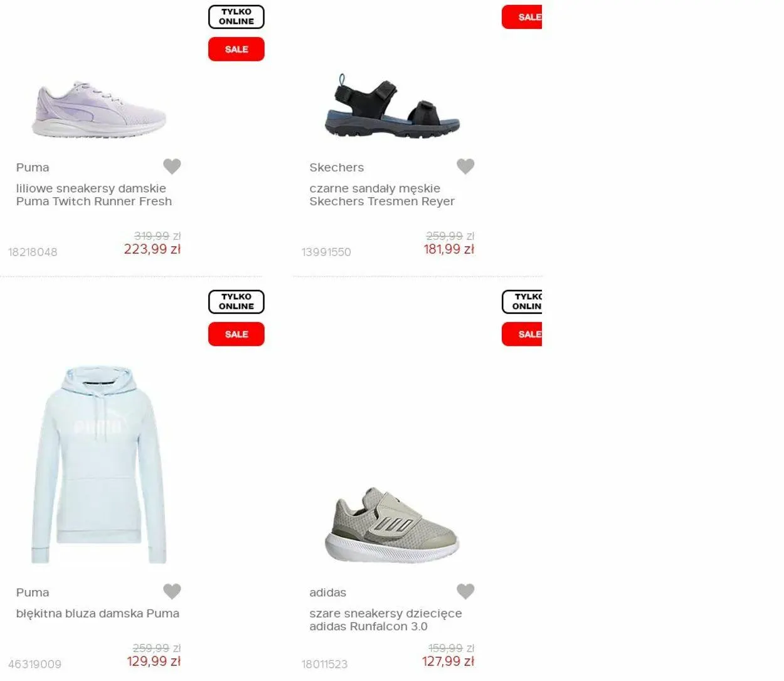Click the TYLKO ONLINE badge above Puma sneakers
The image size is (784, 681).
[x=236, y=17]
